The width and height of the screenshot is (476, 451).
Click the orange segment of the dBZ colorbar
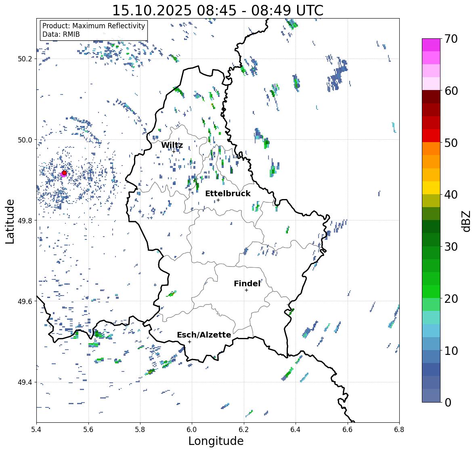pos(431,149)
